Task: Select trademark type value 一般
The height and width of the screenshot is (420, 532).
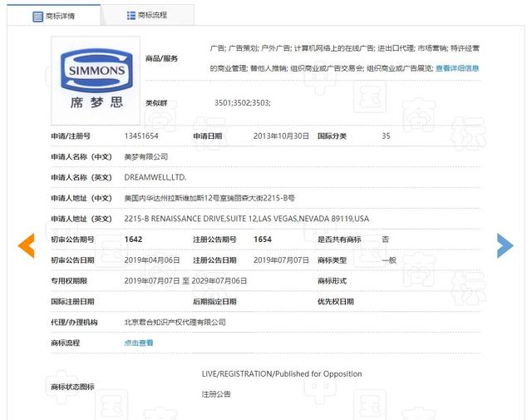Action: (x=389, y=260)
